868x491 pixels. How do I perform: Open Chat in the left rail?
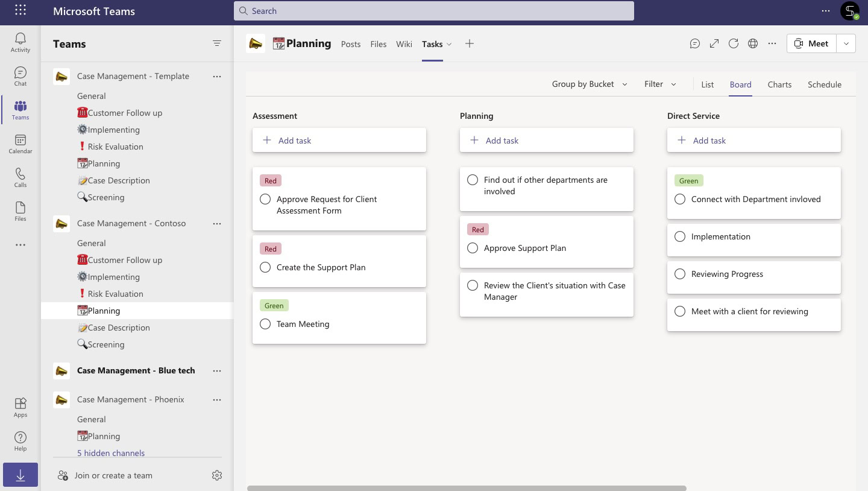click(x=20, y=76)
